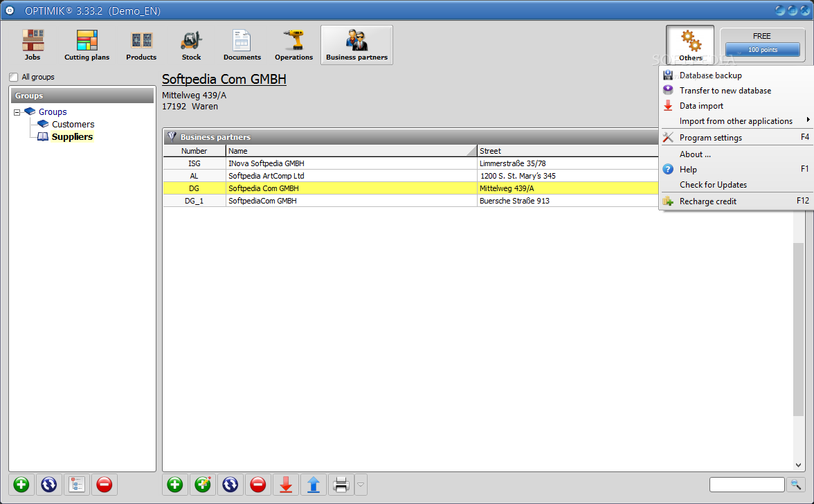Select the Suppliers group

(72, 137)
